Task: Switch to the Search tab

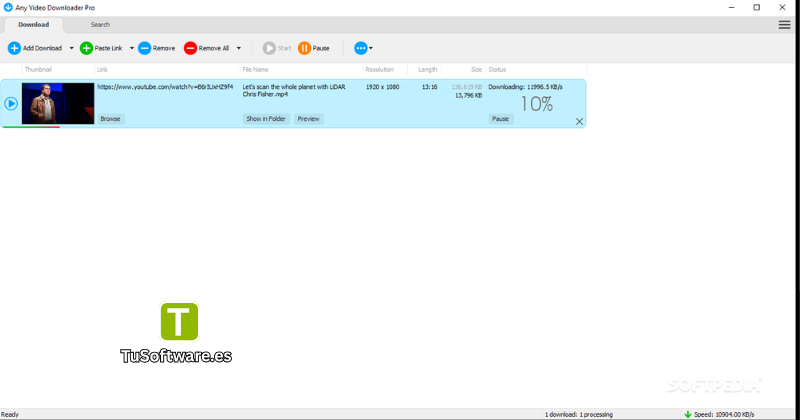Action: [100, 24]
